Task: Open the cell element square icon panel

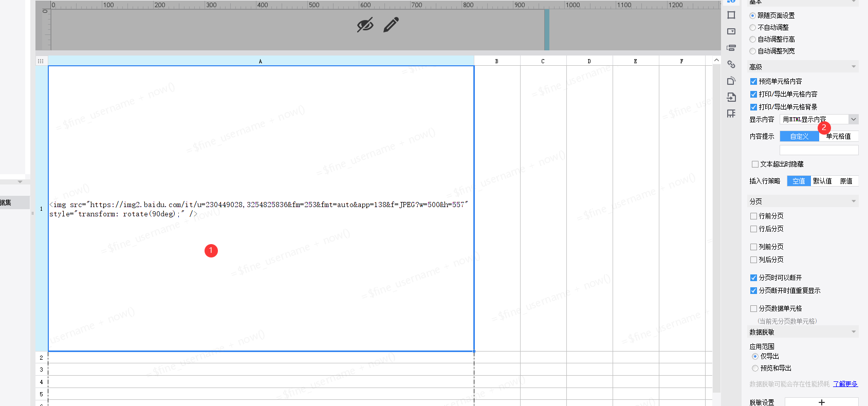Action: click(x=731, y=15)
